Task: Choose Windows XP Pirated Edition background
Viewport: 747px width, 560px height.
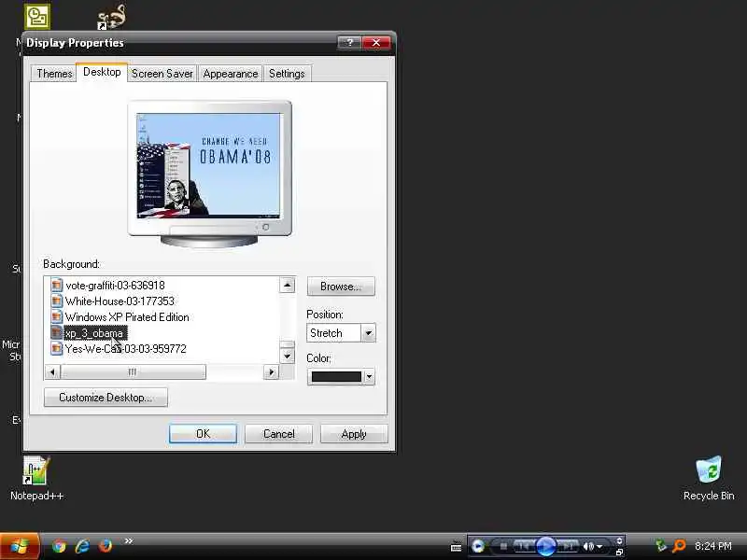Action: point(127,317)
